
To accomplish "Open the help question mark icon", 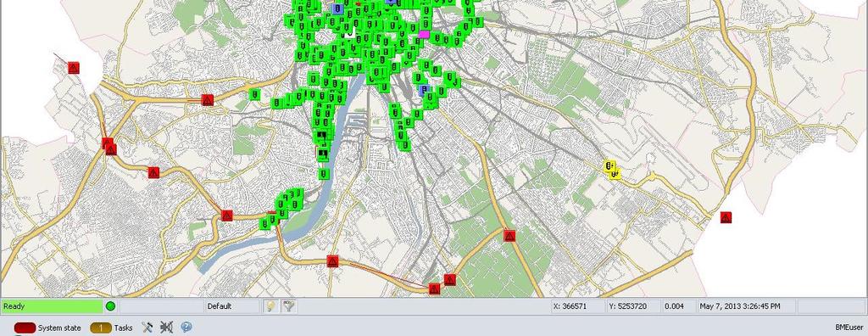I will [186, 328].
